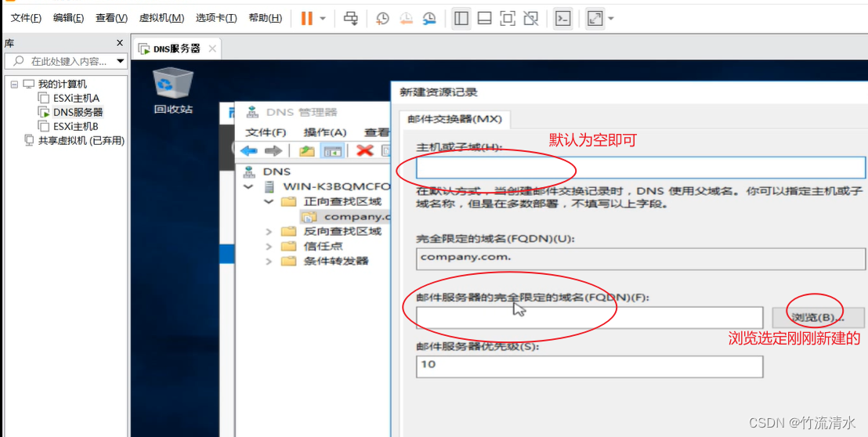
Task: Close the DNS服务器 tab
Action: 212,49
